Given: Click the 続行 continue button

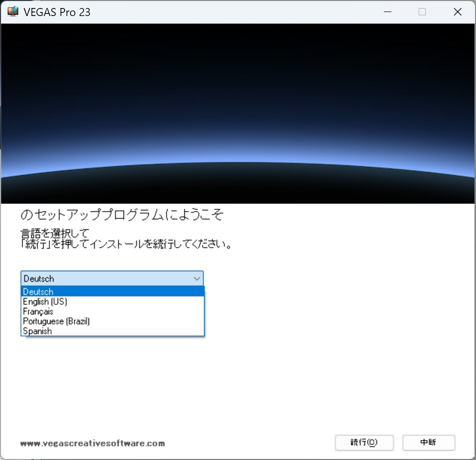Looking at the screenshot, I should [364, 442].
